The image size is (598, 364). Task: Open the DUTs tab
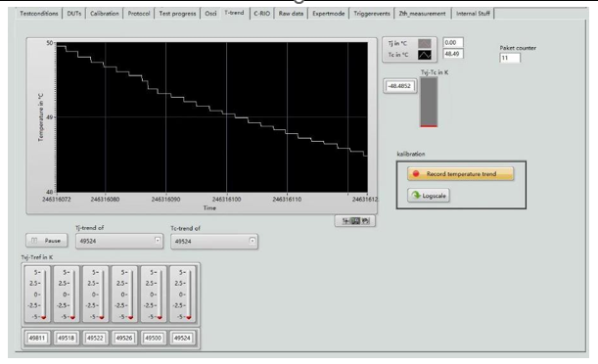[74, 14]
